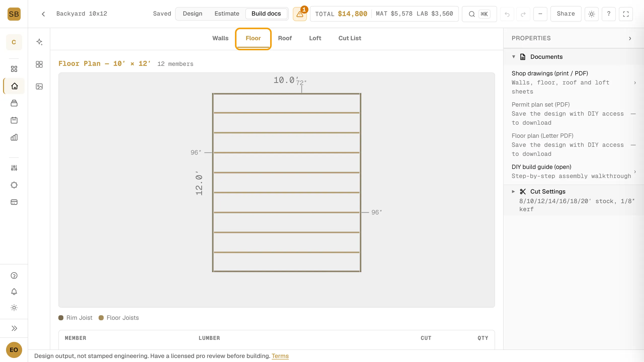
Task: Select the Build docs mode
Action: click(266, 14)
